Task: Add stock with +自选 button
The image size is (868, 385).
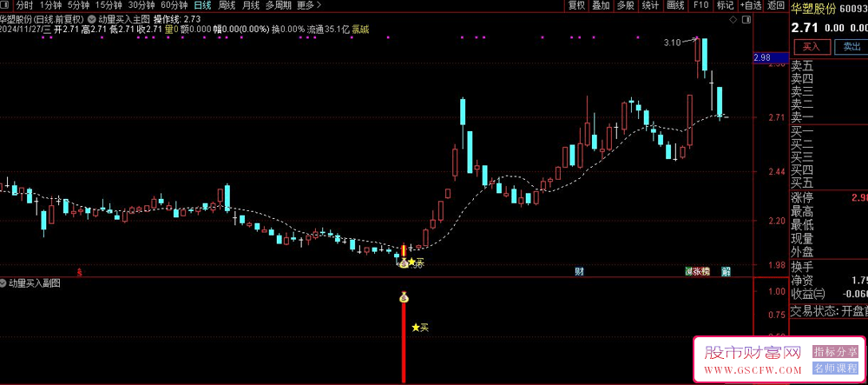Action: pos(750,5)
